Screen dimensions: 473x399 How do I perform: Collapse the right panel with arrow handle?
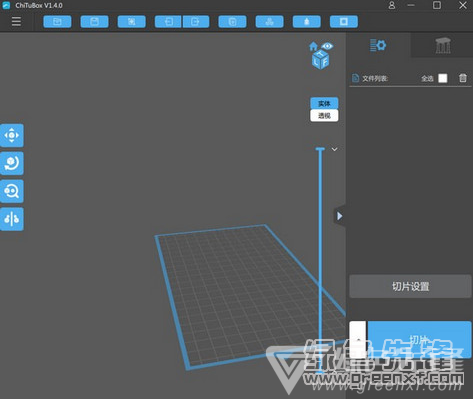[x=339, y=216]
